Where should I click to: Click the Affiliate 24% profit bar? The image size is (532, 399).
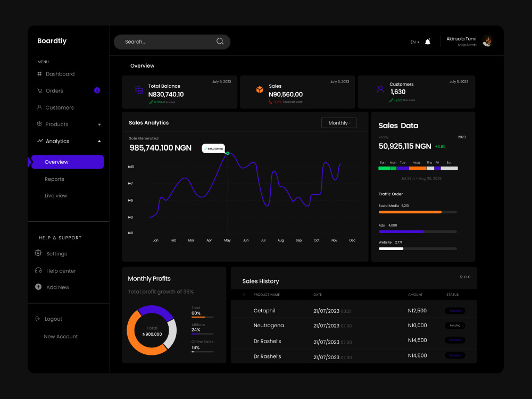pos(202,334)
